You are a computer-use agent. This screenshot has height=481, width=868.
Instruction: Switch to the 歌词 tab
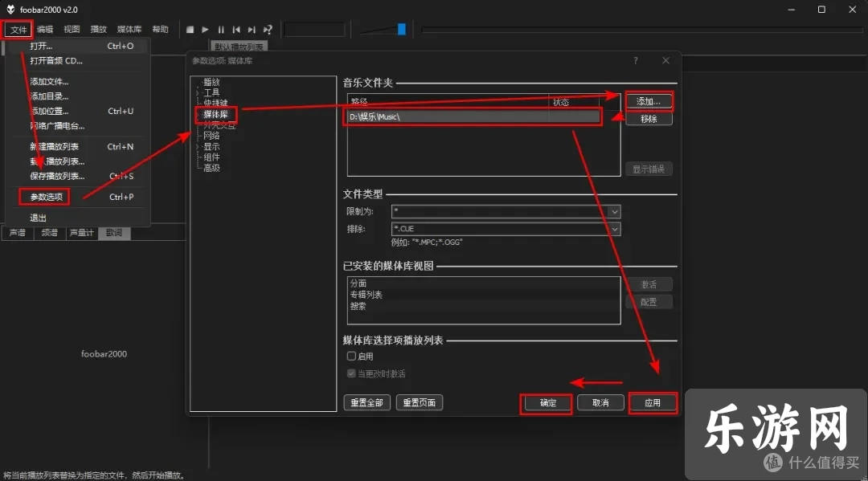point(114,233)
